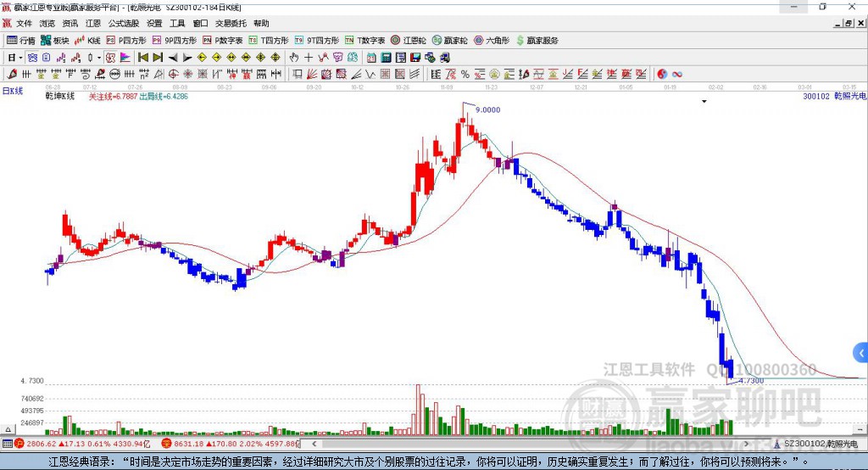Open the 浏览 menu

pyautogui.click(x=47, y=23)
